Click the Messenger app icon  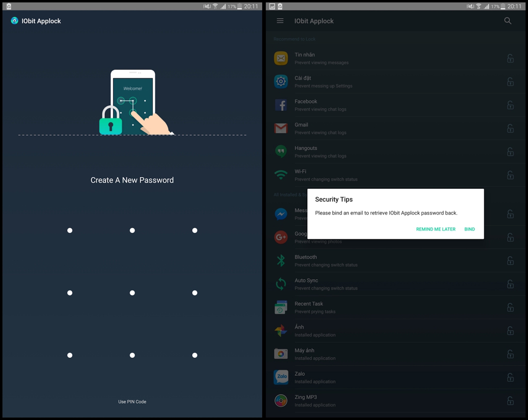[x=281, y=214]
